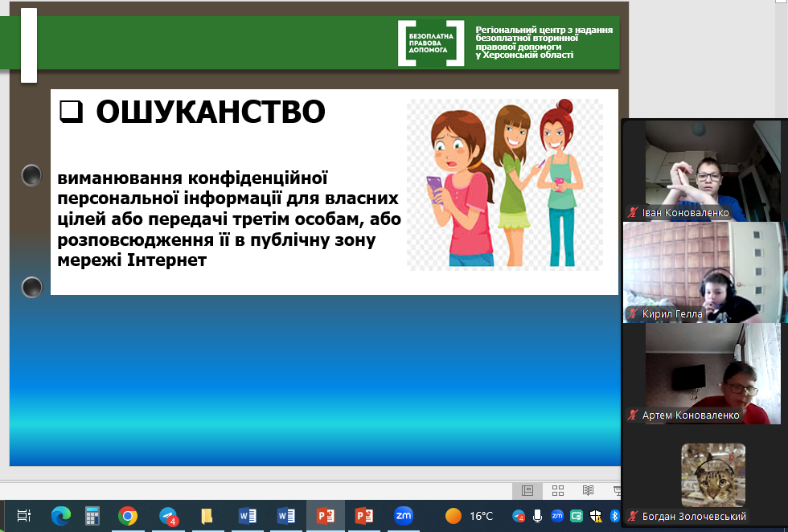Select Іван Коноваленко's video tile
Viewport: 788px width, 532px height.
[x=706, y=171]
